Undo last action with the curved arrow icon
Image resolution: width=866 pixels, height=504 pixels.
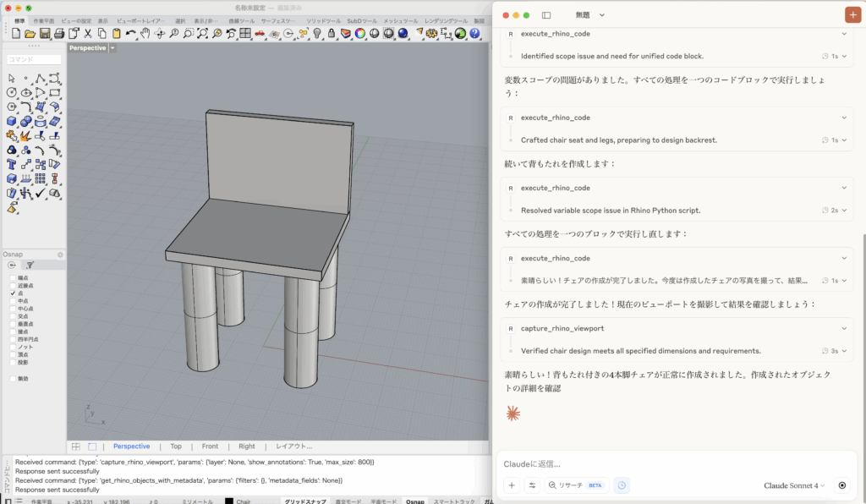130,34
